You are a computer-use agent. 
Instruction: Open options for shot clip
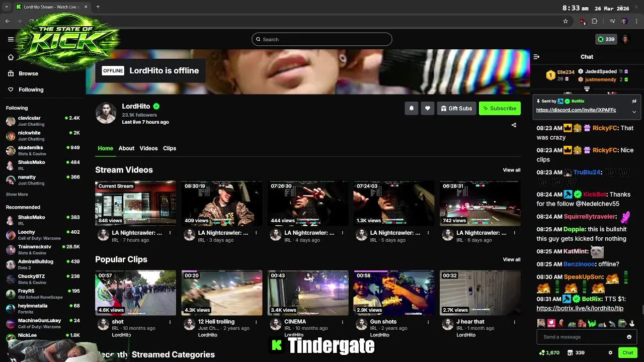point(170,322)
